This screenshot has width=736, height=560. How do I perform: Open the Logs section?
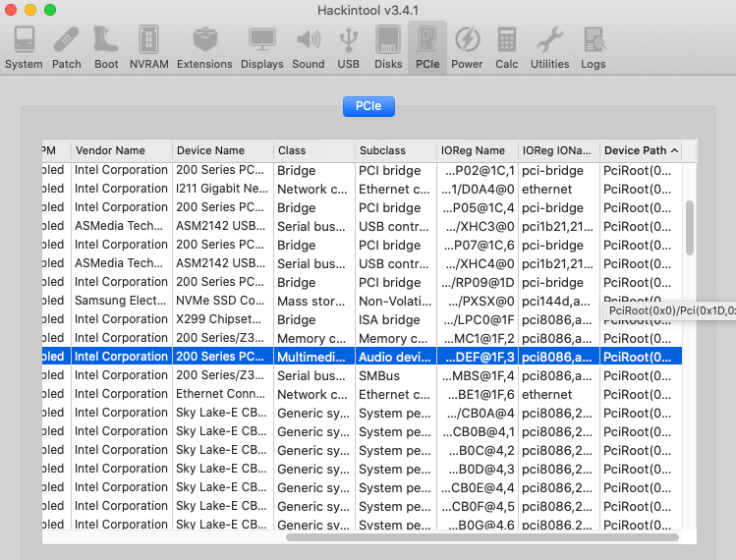[594, 48]
